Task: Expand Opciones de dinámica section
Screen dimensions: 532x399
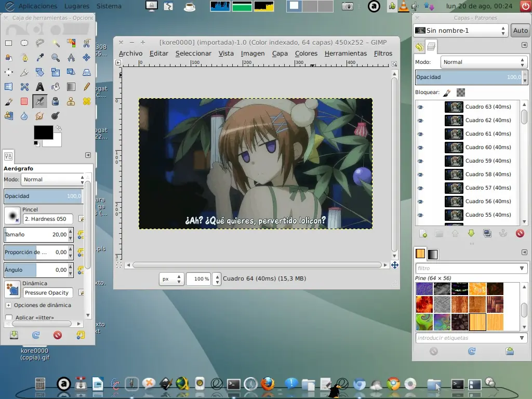Action: pyautogui.click(x=8, y=305)
